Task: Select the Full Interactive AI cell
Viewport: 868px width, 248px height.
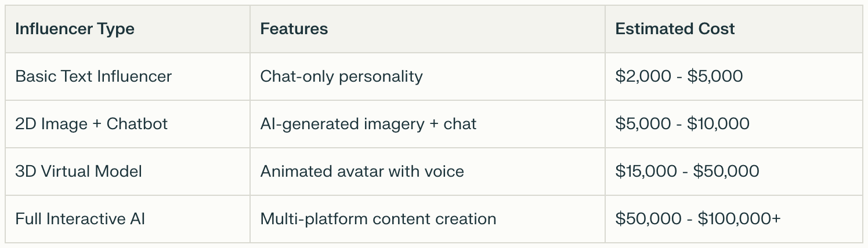Action: click(80, 219)
